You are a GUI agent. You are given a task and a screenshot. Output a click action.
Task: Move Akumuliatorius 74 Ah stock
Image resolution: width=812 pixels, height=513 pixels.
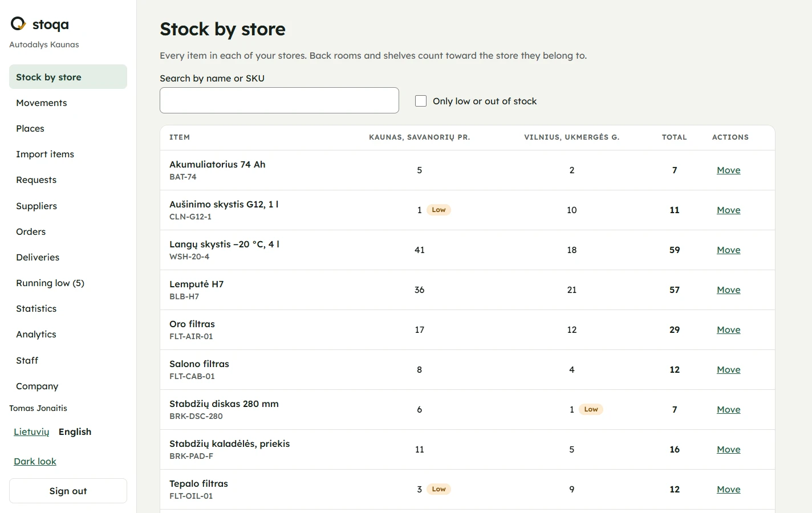pos(728,170)
